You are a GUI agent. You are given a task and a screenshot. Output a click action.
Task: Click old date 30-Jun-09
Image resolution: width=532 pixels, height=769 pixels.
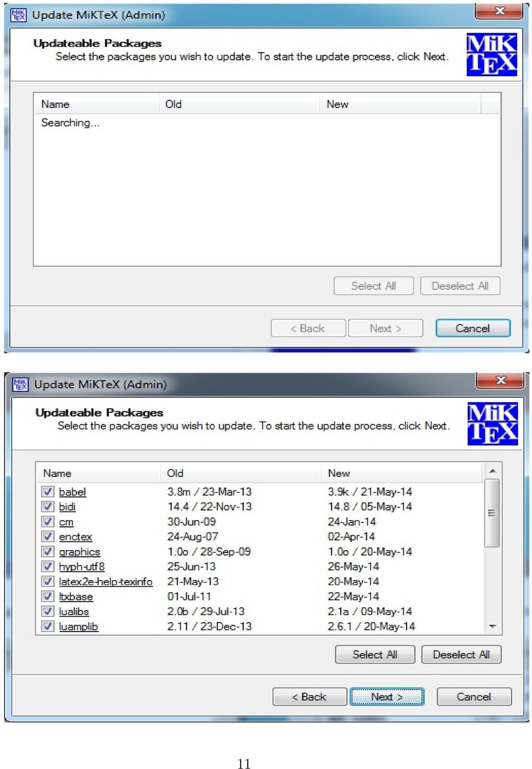point(191,521)
